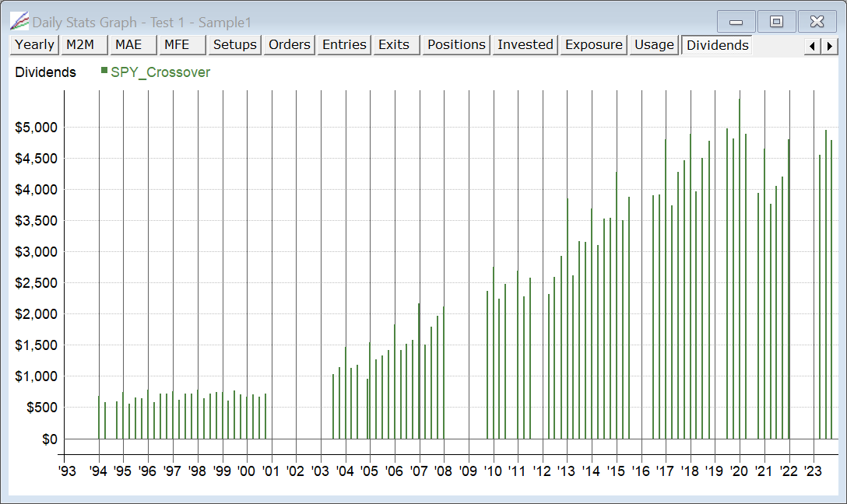The image size is (847, 504).
Task: Show the MFE tab
Action: coord(176,45)
